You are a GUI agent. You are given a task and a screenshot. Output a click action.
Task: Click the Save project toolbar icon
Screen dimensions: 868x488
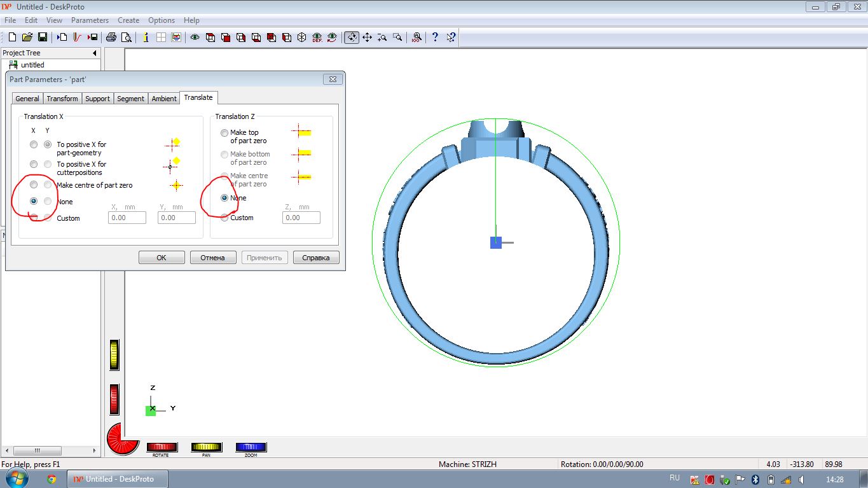pos(43,38)
